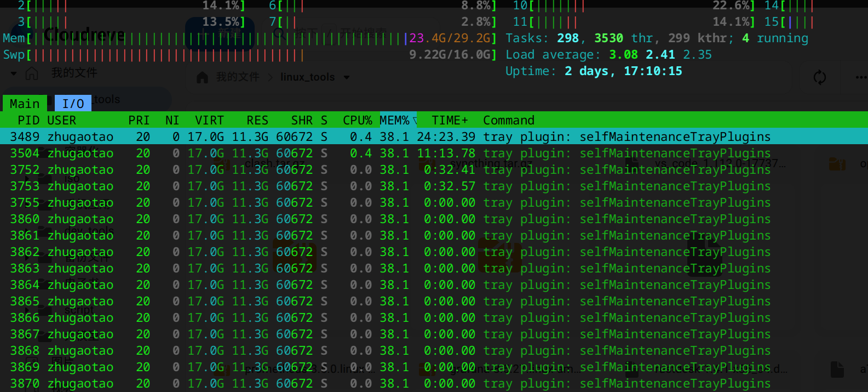Open the linux_tools breadcrumb dropdown arrow
868x392 pixels.
click(346, 77)
